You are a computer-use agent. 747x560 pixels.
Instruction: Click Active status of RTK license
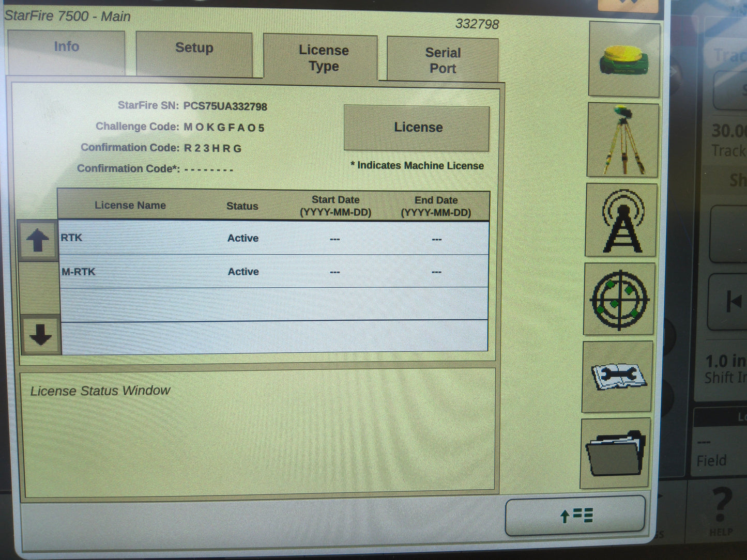click(243, 238)
